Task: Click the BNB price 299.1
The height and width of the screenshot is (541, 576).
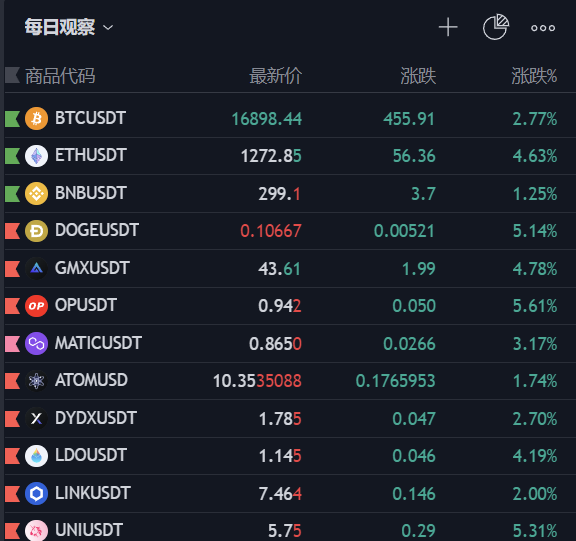Action: click(x=280, y=194)
